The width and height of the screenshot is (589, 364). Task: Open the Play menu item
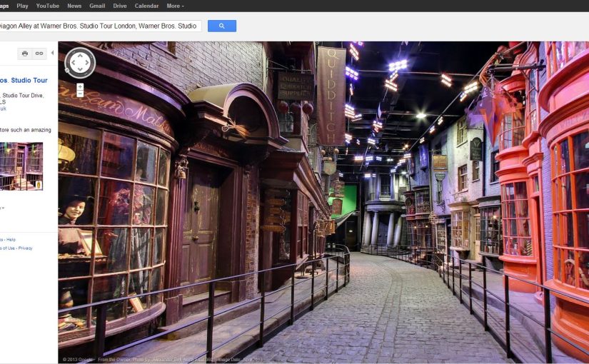[x=22, y=6]
